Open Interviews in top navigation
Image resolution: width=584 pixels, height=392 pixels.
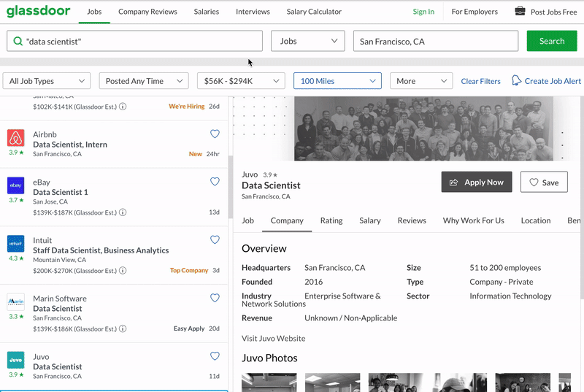[x=253, y=12]
